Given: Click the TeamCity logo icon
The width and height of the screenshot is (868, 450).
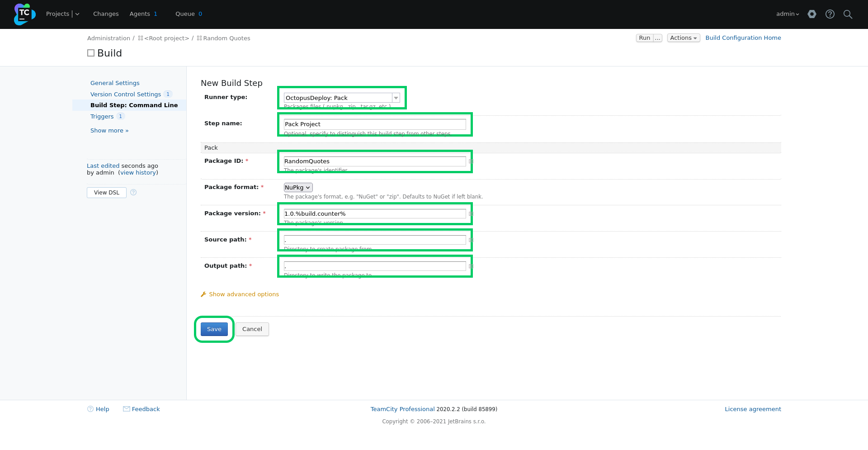Looking at the screenshot, I should [x=24, y=14].
